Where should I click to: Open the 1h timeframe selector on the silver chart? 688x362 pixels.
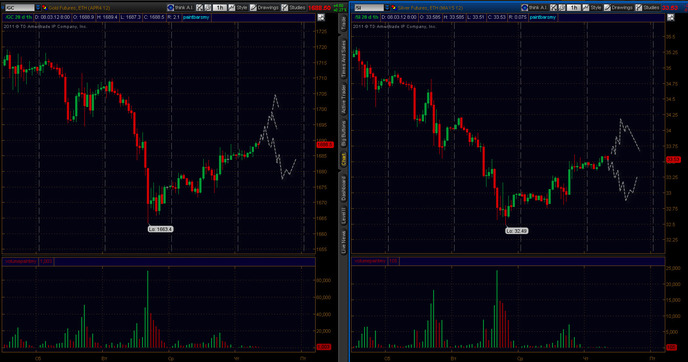click(573, 7)
